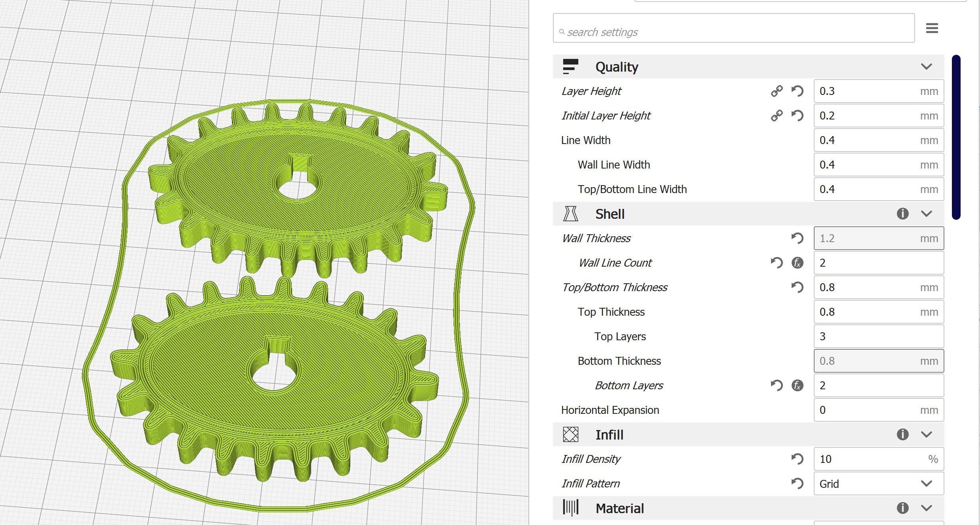Click the Wall Line Count label
Viewport: 980px width, 525px height.
(x=615, y=263)
